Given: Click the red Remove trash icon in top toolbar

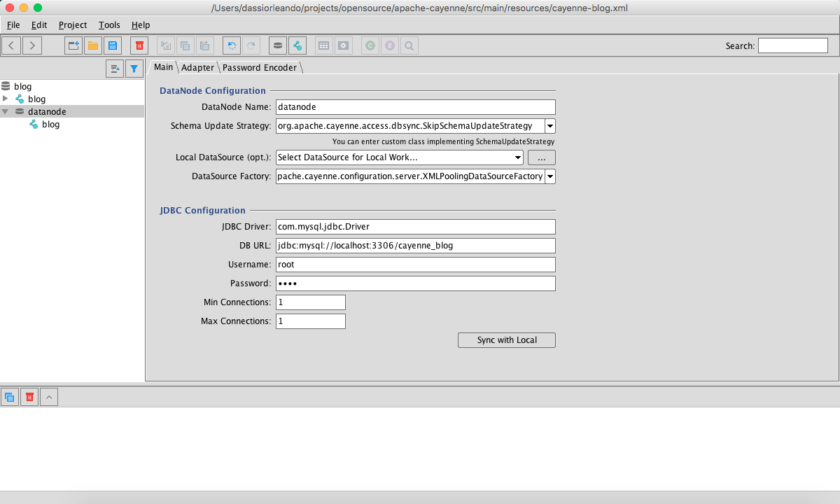Looking at the screenshot, I should click(x=139, y=45).
